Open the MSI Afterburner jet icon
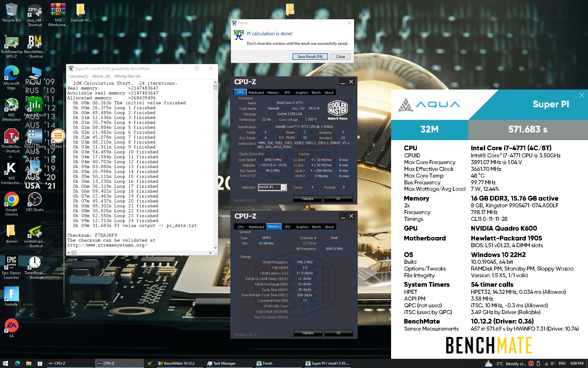 11,109
